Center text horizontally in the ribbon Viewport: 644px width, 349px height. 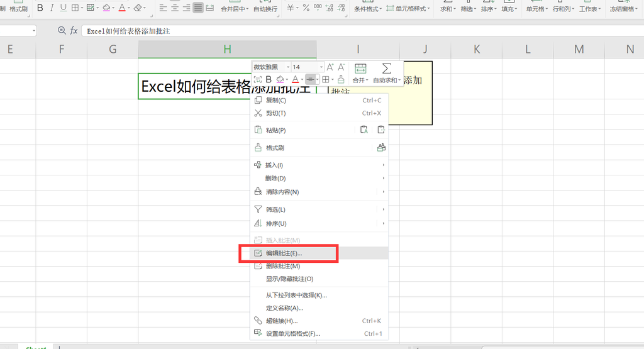[175, 8]
